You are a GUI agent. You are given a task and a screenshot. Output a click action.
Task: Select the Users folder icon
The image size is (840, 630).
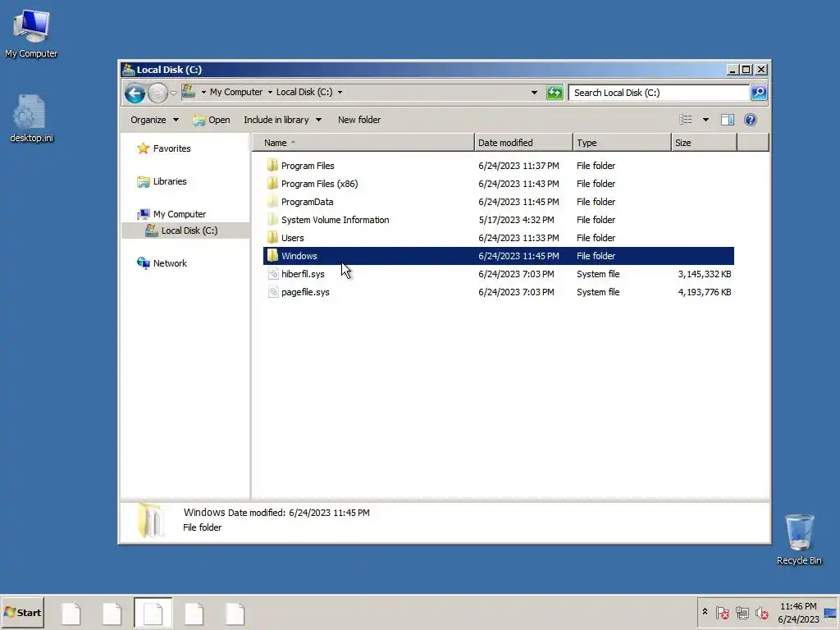pyautogui.click(x=272, y=237)
